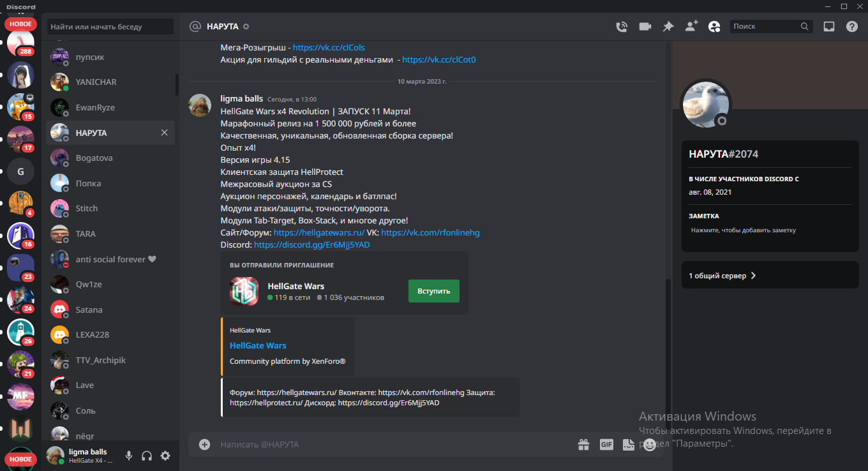This screenshot has height=471, width=868.
Task: Deafen with the headphones icon
Action: coord(147,456)
